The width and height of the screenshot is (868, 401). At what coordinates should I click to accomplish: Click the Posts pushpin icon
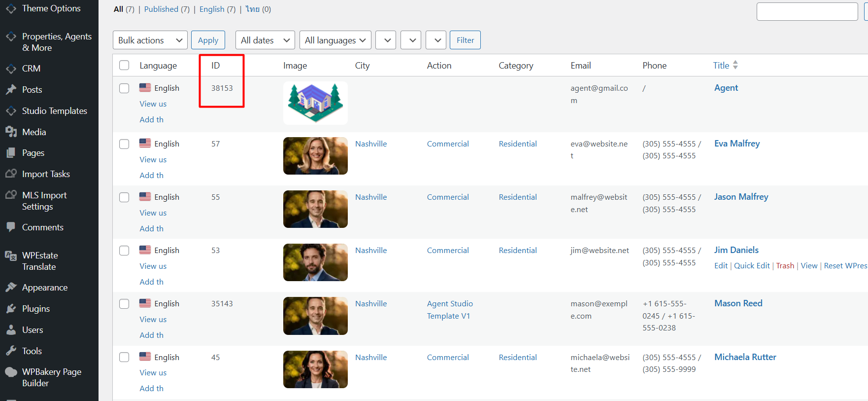pyautogui.click(x=11, y=90)
